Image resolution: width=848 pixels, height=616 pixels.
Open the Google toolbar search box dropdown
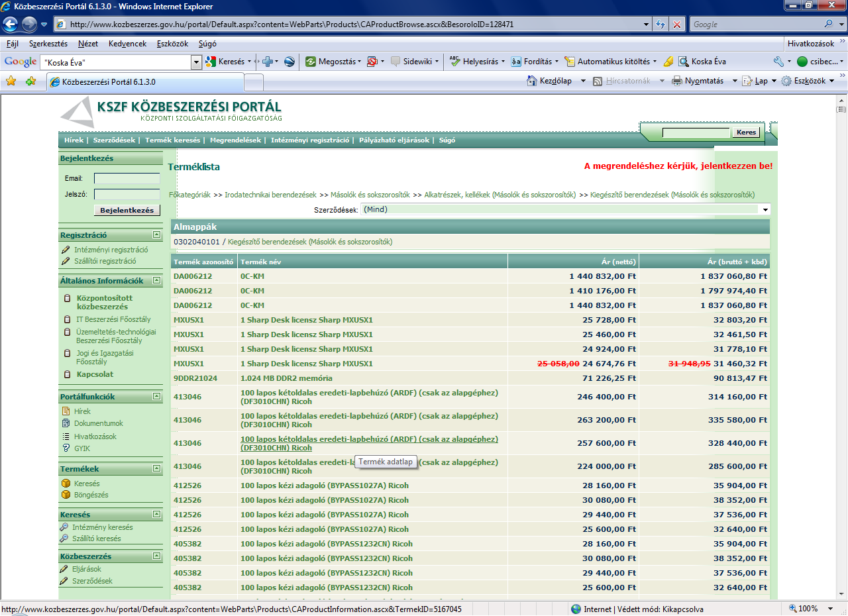[196, 62]
